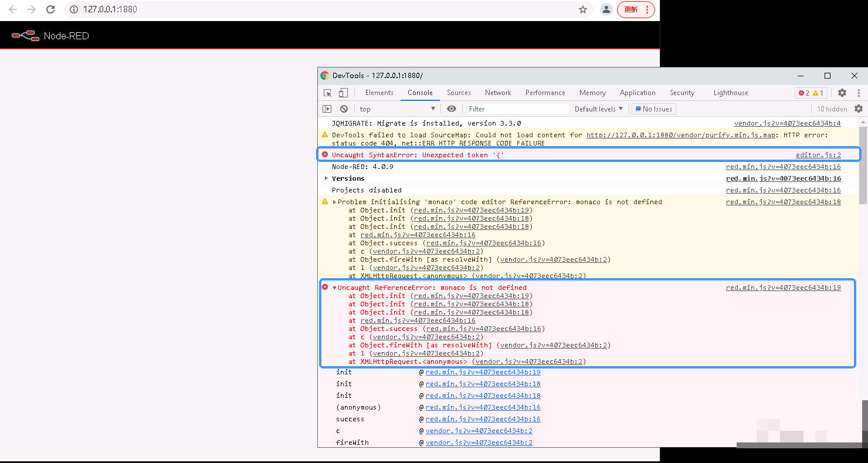Open the Sources tab
Image resolution: width=868 pixels, height=463 pixels.
(x=459, y=93)
